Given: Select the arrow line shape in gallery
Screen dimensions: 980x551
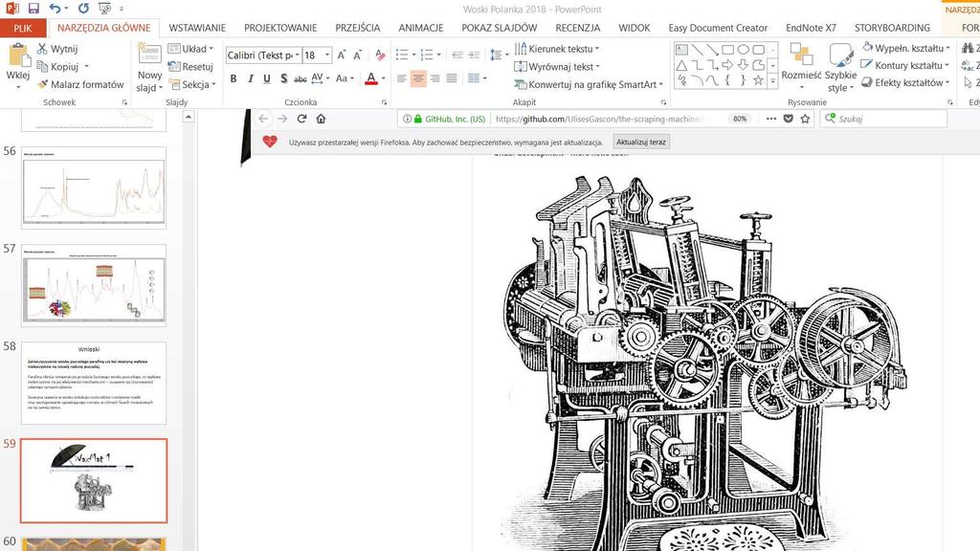Looking at the screenshot, I should coord(712,50).
